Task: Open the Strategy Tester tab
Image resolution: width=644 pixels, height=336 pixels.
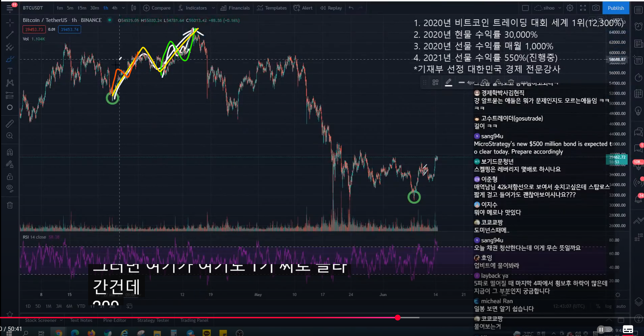Action: click(x=153, y=320)
